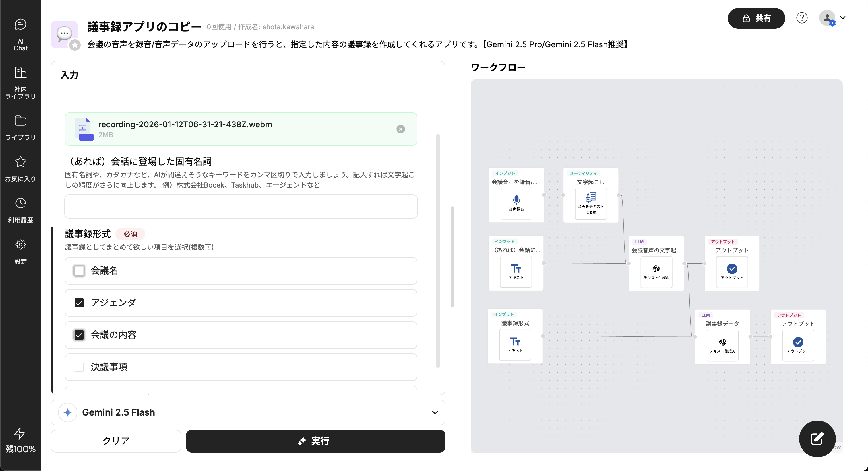868x471 pixels.
Task: Expand the Gemini 2.5 Flash model dropdown
Action: point(435,412)
